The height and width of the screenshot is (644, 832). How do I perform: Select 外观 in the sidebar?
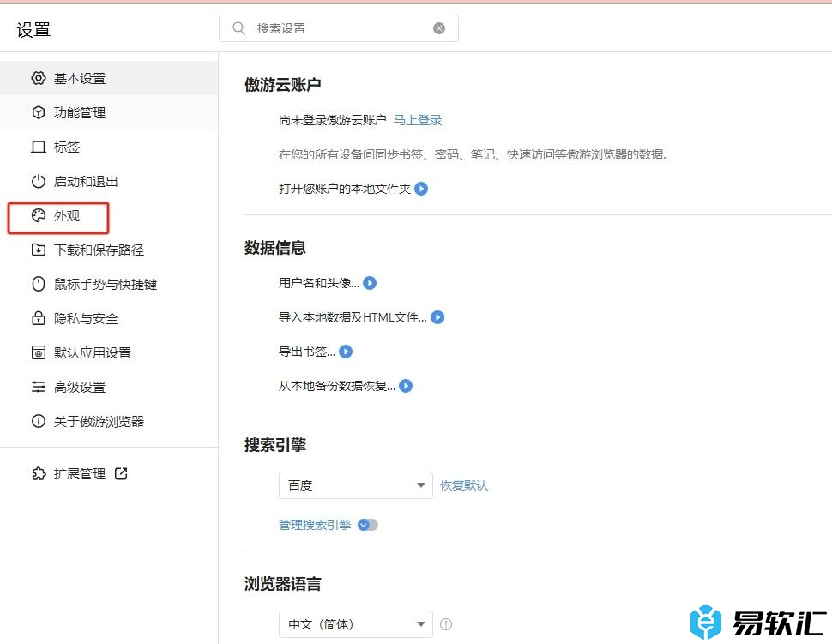109,215
